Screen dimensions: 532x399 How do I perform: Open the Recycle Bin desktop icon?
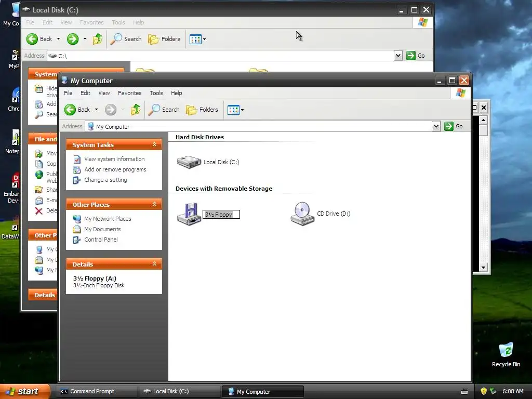tap(506, 355)
